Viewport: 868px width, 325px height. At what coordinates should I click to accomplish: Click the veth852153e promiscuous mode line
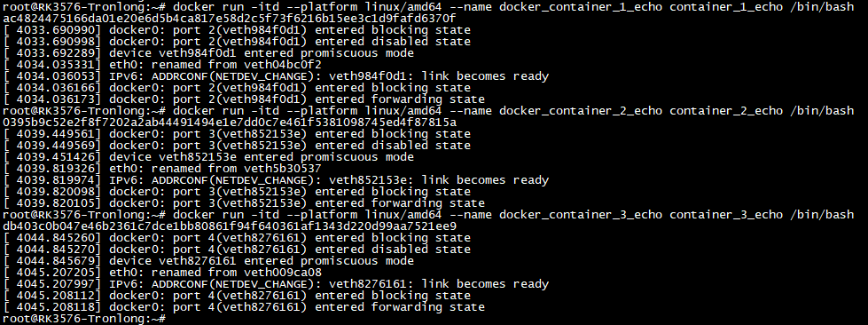click(208, 157)
